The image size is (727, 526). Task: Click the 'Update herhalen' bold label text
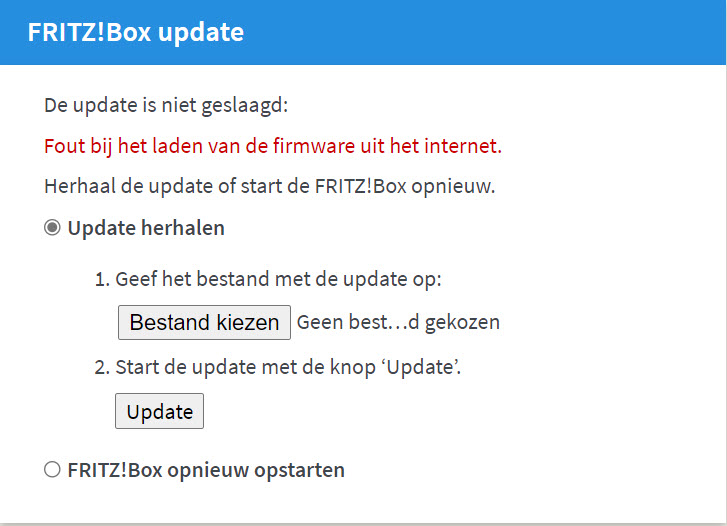pos(146,228)
